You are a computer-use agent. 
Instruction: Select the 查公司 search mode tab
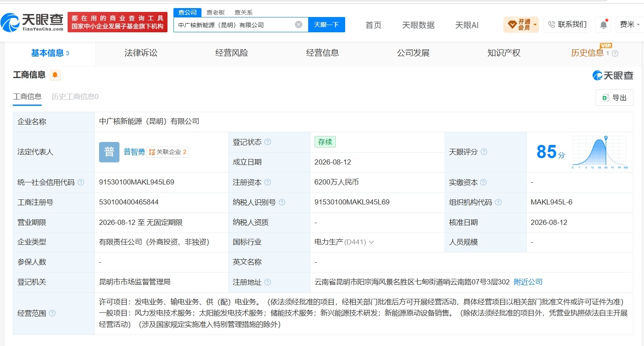point(187,12)
